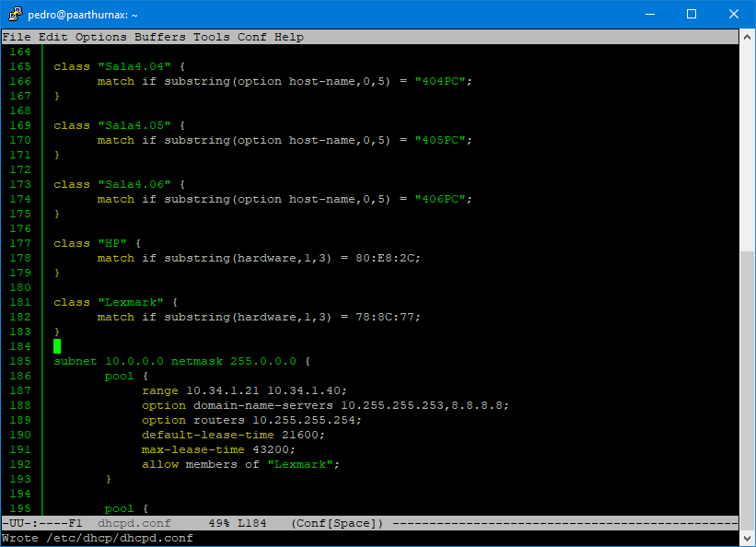The image size is (756, 547).
Task: Open the Tools menu
Action: pos(211,37)
